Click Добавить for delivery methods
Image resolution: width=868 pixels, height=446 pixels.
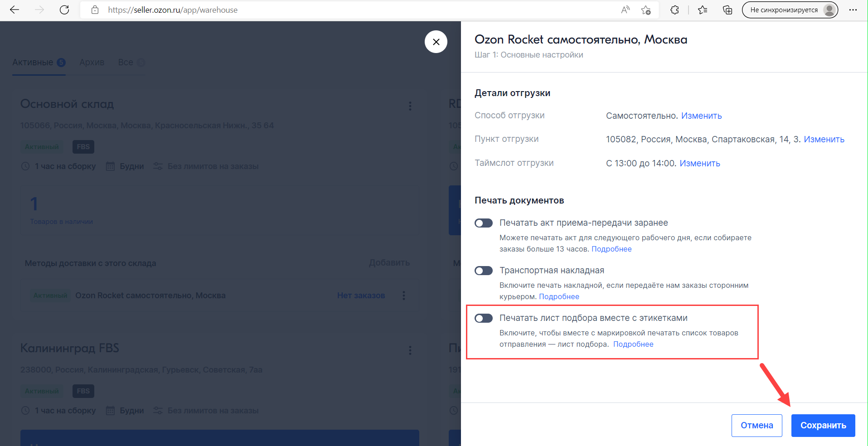(x=389, y=263)
